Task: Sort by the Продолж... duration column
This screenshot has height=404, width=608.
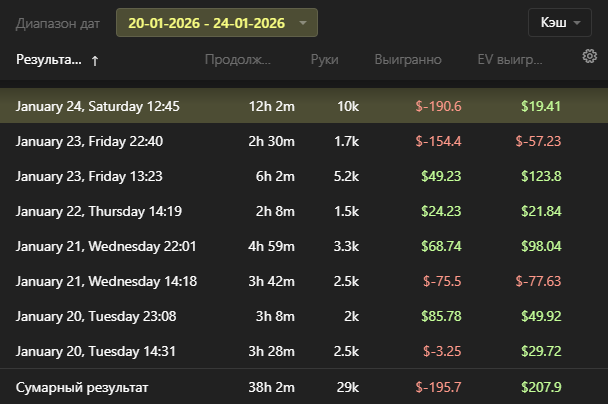Action: 238,60
